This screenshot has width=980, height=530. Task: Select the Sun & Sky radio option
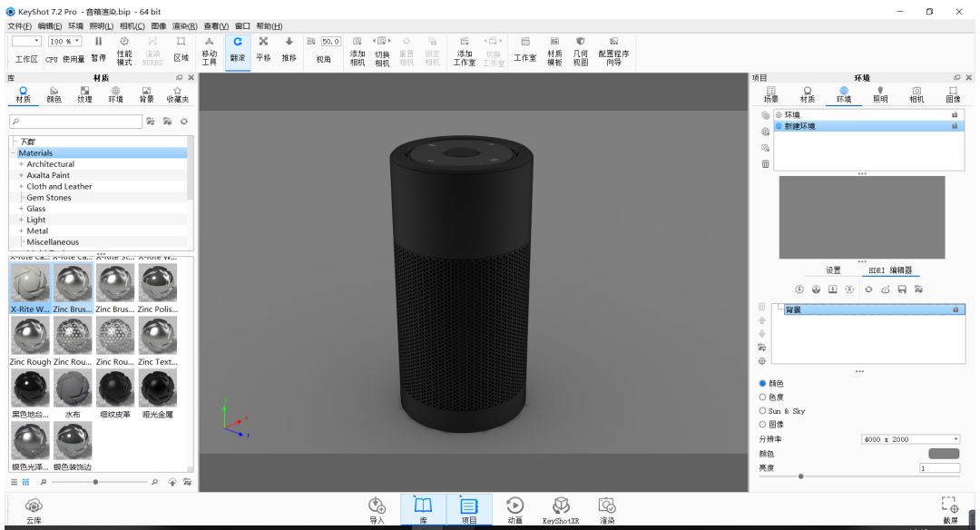click(762, 411)
